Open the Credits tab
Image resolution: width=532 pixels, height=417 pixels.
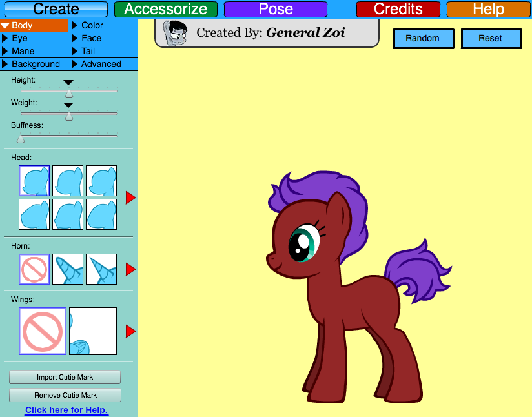(x=398, y=9)
